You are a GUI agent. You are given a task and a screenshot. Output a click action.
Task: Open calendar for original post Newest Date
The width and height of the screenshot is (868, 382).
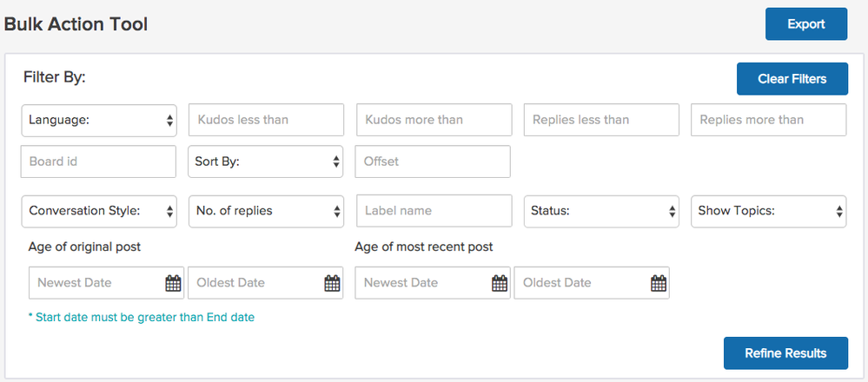172,283
